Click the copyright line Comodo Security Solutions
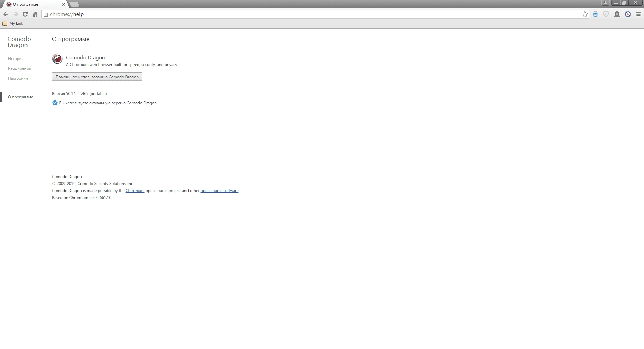 [93, 184]
